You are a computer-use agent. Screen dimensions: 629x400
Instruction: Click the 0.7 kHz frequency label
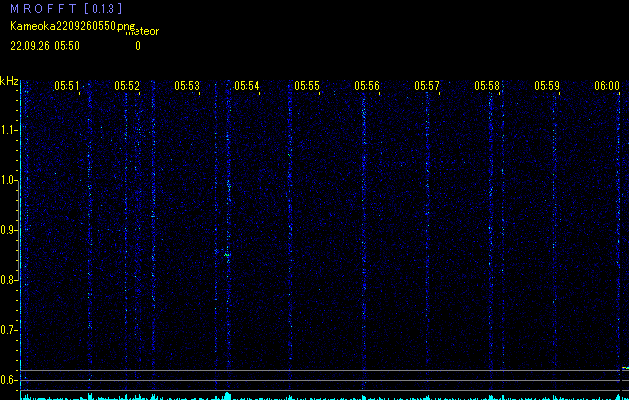point(8,330)
